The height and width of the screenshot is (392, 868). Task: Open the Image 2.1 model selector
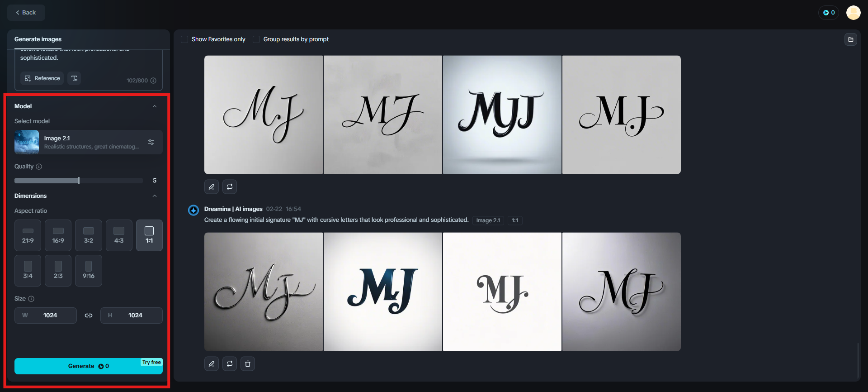[88, 142]
